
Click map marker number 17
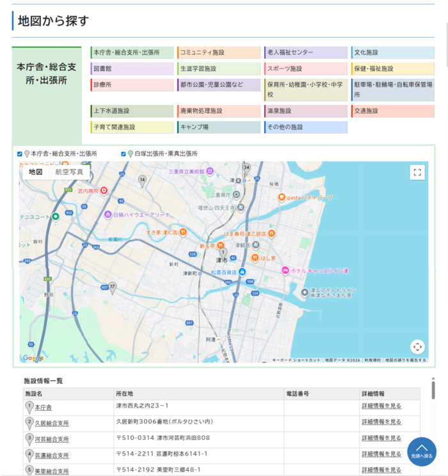pos(113,288)
